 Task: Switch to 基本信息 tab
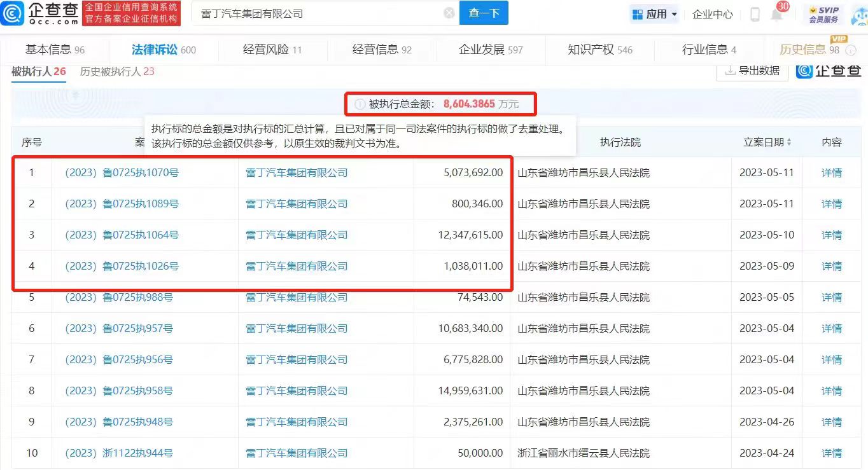(x=55, y=50)
